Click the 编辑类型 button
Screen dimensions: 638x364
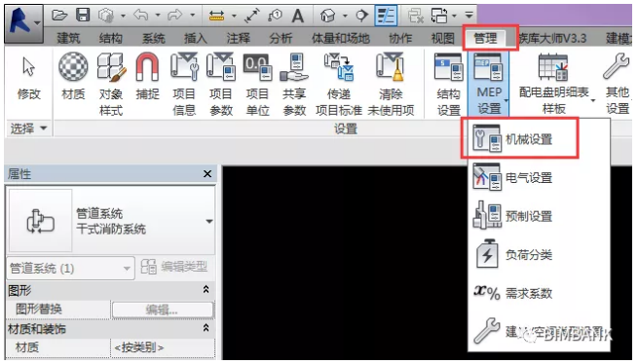pos(174,267)
